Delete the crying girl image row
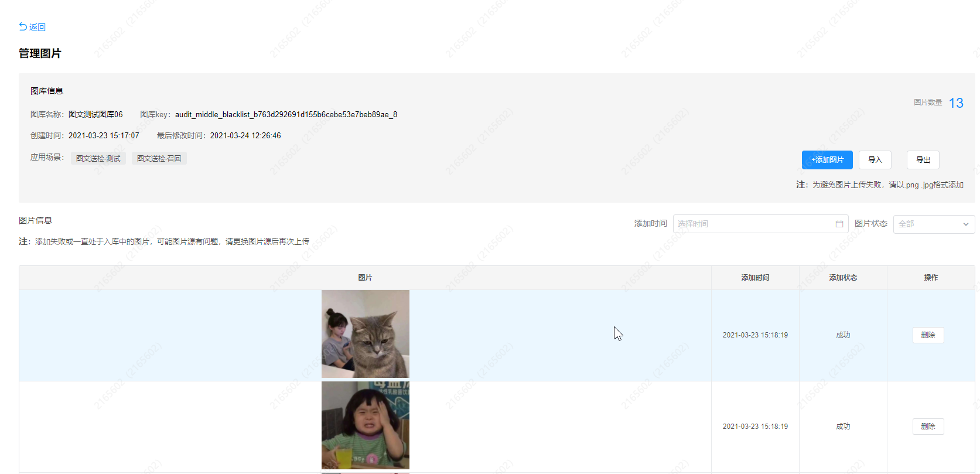Viewport: 980px width, 474px height. (928, 427)
